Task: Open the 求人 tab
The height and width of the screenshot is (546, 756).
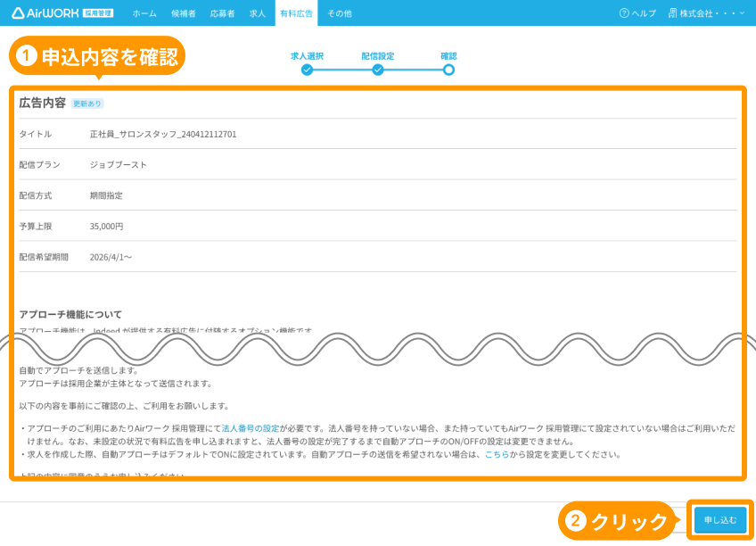Action: [258, 13]
